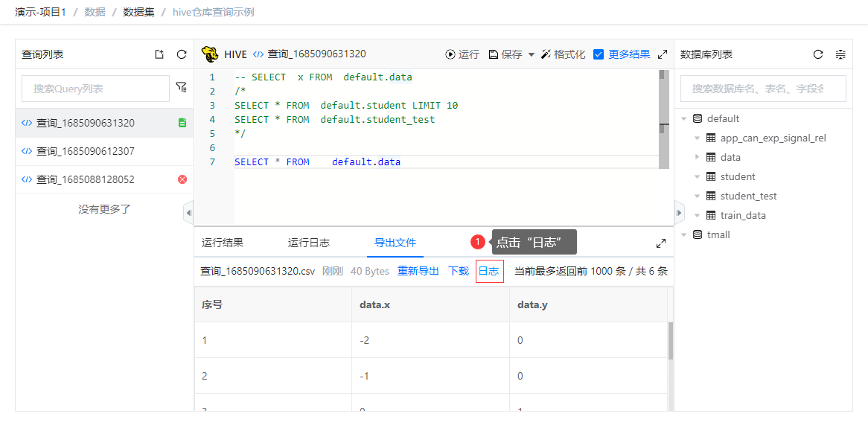Viewport: 868px width, 425px height.
Task: Click table icon of student
Action: click(x=712, y=176)
